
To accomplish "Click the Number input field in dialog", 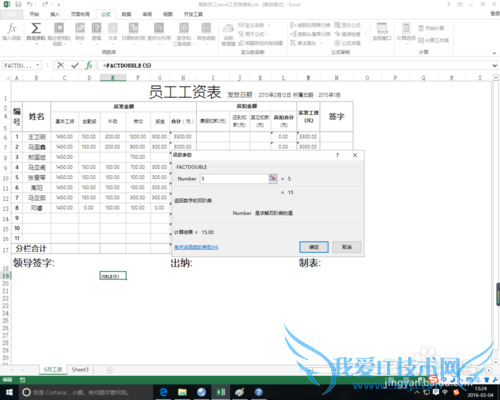I will 234,179.
